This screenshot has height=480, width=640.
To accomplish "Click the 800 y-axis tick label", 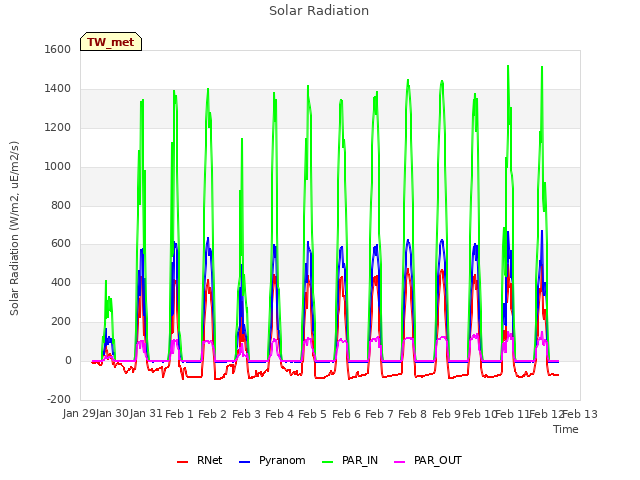I will (61, 206).
